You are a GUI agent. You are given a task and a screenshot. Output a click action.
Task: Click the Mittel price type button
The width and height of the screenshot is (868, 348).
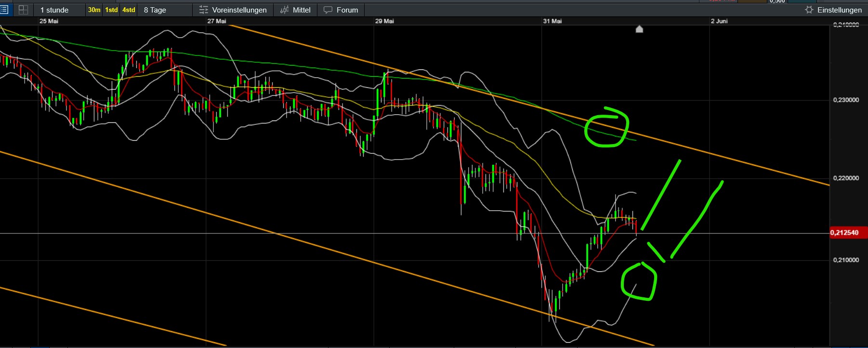295,10
